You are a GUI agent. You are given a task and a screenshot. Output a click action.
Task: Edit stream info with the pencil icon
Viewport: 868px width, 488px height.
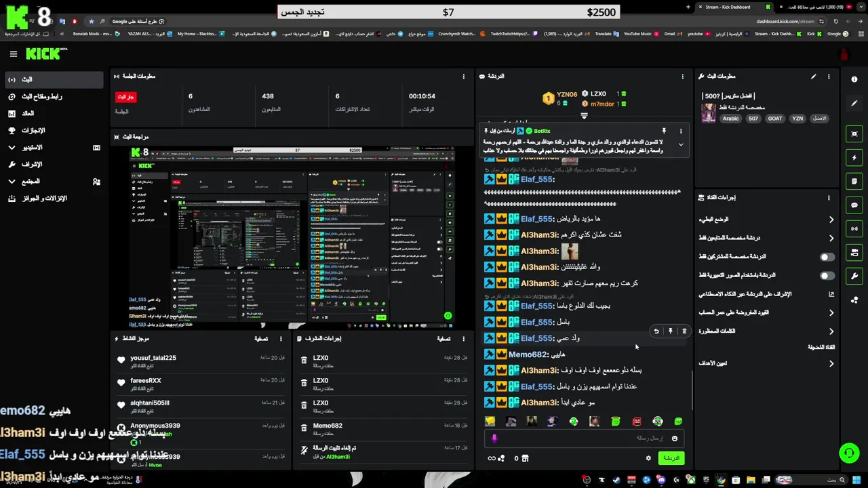pyautogui.click(x=813, y=77)
